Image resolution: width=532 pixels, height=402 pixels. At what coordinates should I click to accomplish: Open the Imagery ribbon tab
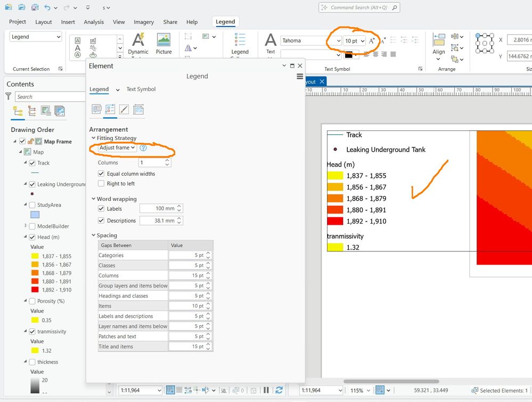pyautogui.click(x=144, y=22)
